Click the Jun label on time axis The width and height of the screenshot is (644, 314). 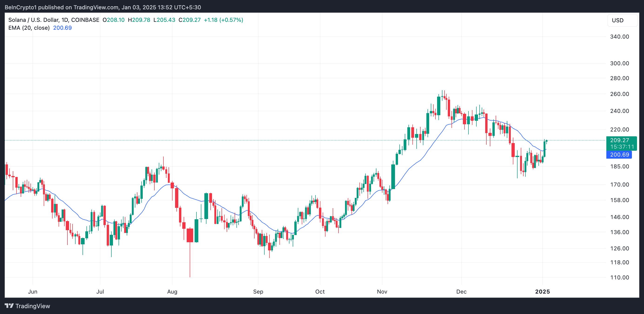click(x=33, y=291)
